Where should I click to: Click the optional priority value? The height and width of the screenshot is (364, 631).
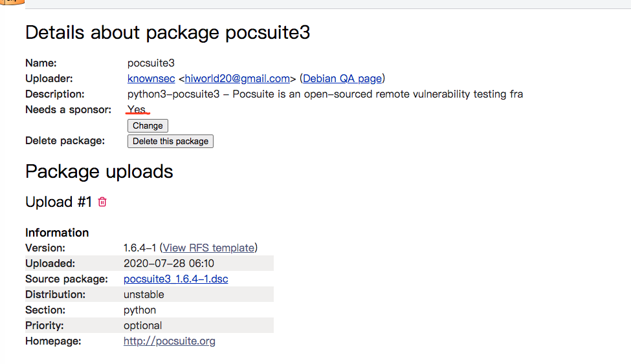pyautogui.click(x=142, y=325)
